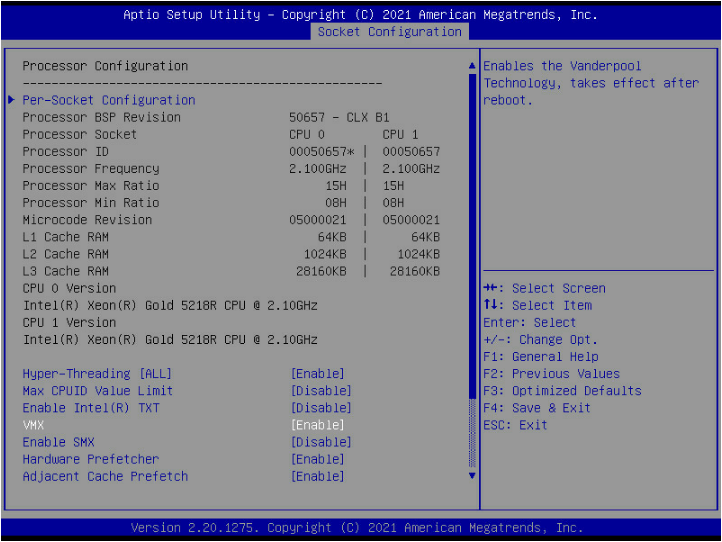Expand the Per-Socket Configuration submenu
722x542 pixels.
[x=109, y=100]
